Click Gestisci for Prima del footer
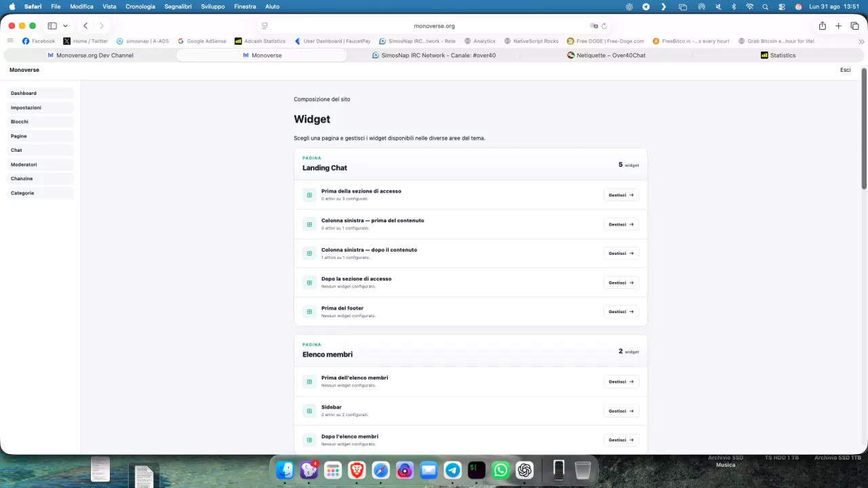 tap(621, 312)
